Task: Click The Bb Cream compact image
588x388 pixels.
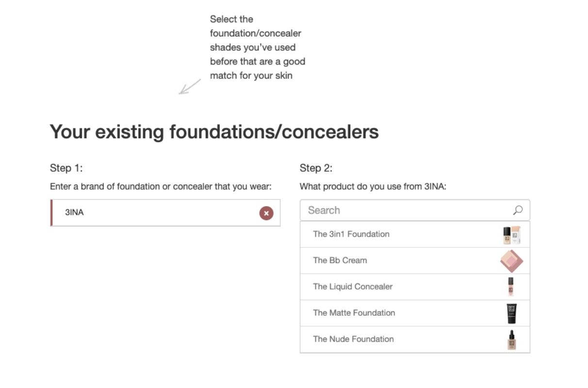Action: 511,261
